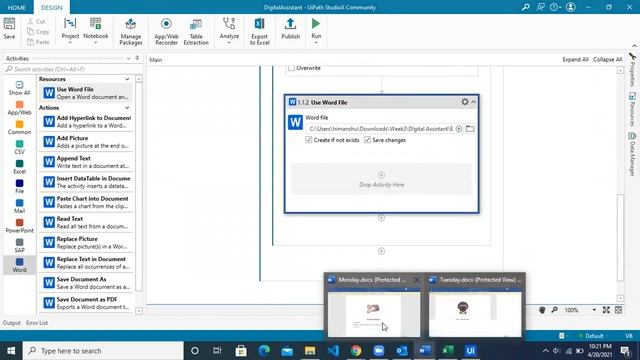Click Expand All
This screenshot has height=360, width=640.
pos(575,60)
